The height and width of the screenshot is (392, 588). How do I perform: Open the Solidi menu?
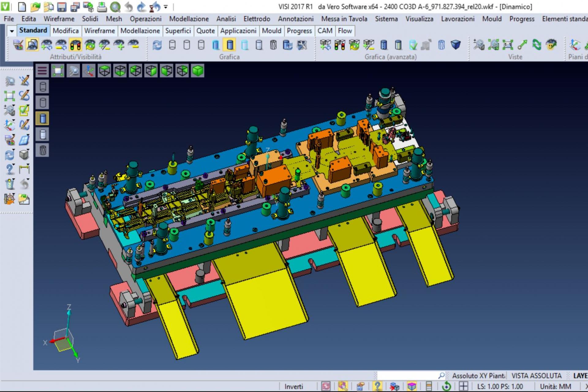pyautogui.click(x=90, y=19)
